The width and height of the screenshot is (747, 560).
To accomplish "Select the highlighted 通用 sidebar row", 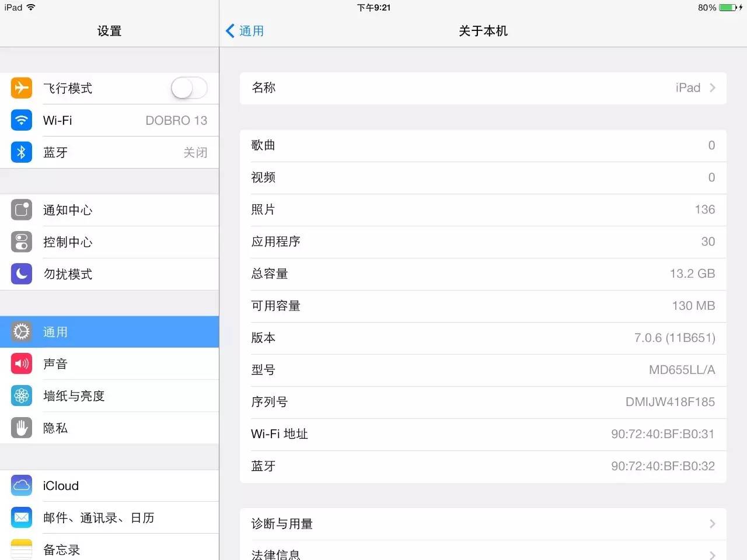I will (110, 332).
